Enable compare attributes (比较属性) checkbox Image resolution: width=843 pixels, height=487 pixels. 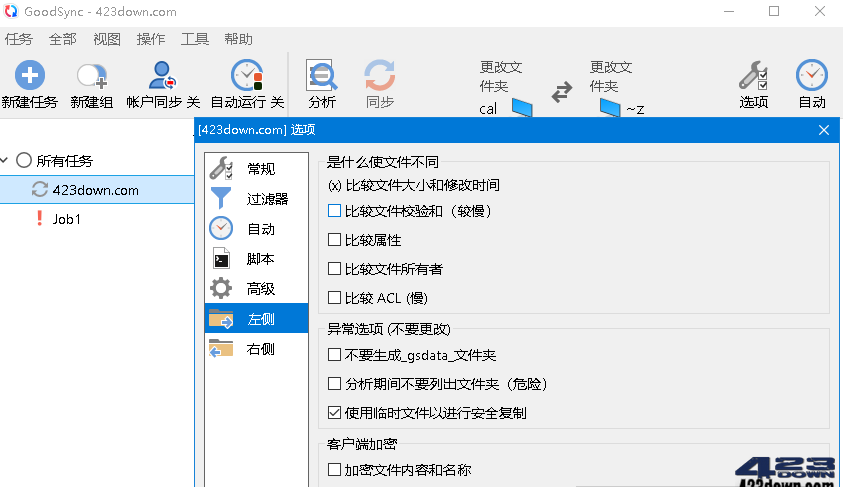point(334,240)
